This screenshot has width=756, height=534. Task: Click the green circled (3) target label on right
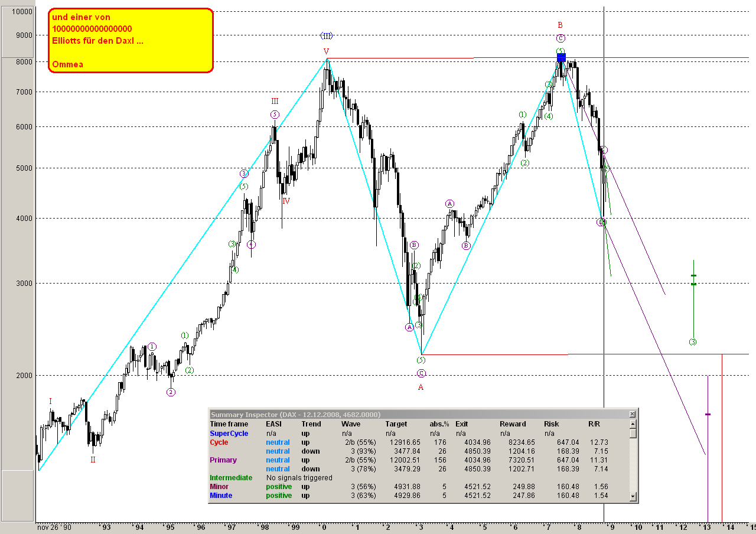tap(693, 341)
